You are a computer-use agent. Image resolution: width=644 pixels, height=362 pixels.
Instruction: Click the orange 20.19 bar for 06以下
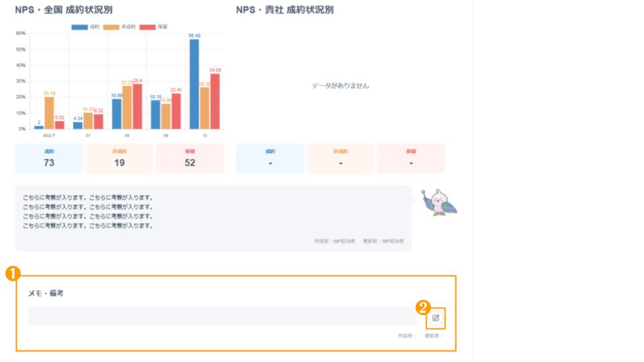[49, 113]
